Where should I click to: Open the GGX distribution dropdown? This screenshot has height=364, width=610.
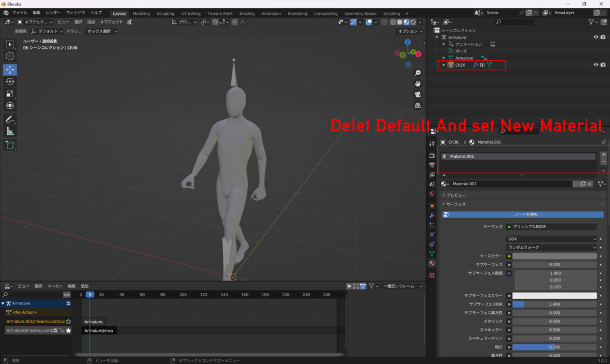551,239
